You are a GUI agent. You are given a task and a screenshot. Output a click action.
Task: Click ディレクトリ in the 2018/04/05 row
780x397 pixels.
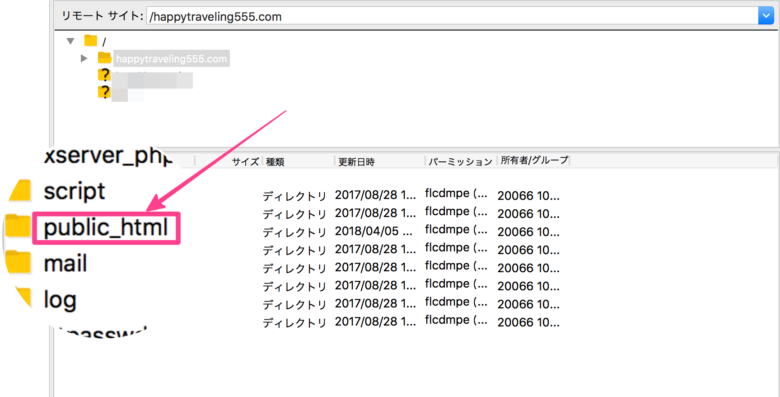294,232
